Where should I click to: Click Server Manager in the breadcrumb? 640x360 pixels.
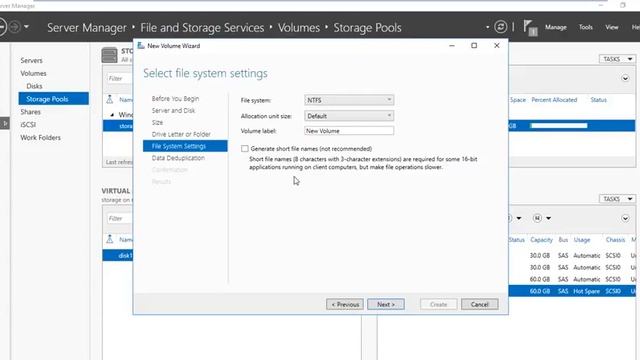(x=87, y=27)
